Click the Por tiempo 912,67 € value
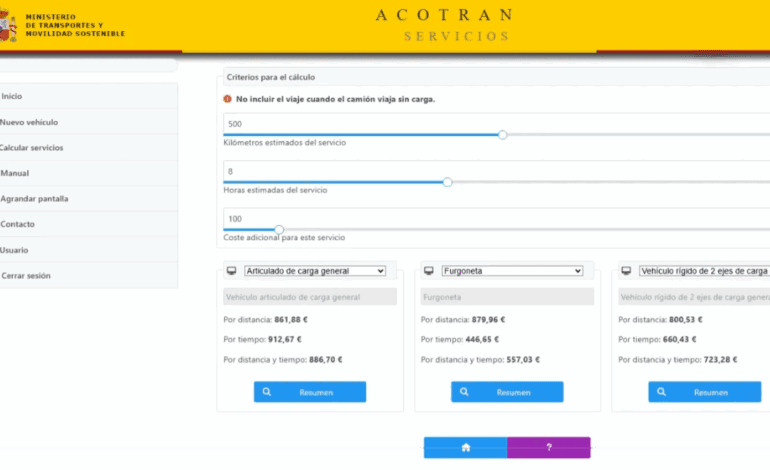Viewport: 770px width, 470px height. point(285,339)
